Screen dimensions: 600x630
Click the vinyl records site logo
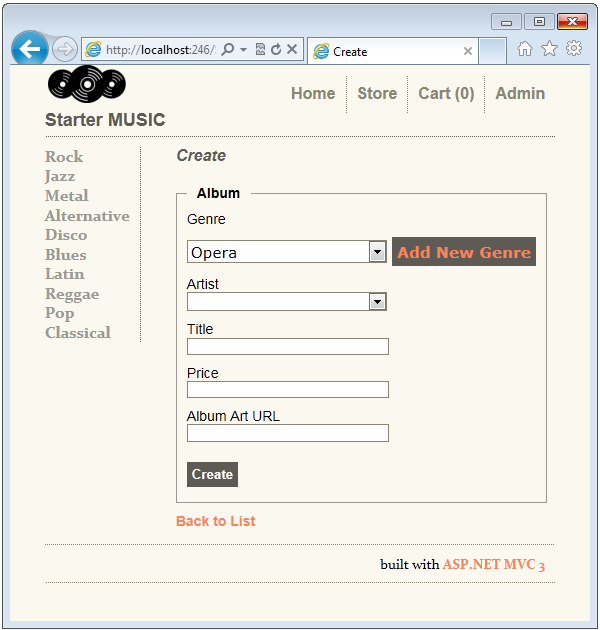pos(87,84)
